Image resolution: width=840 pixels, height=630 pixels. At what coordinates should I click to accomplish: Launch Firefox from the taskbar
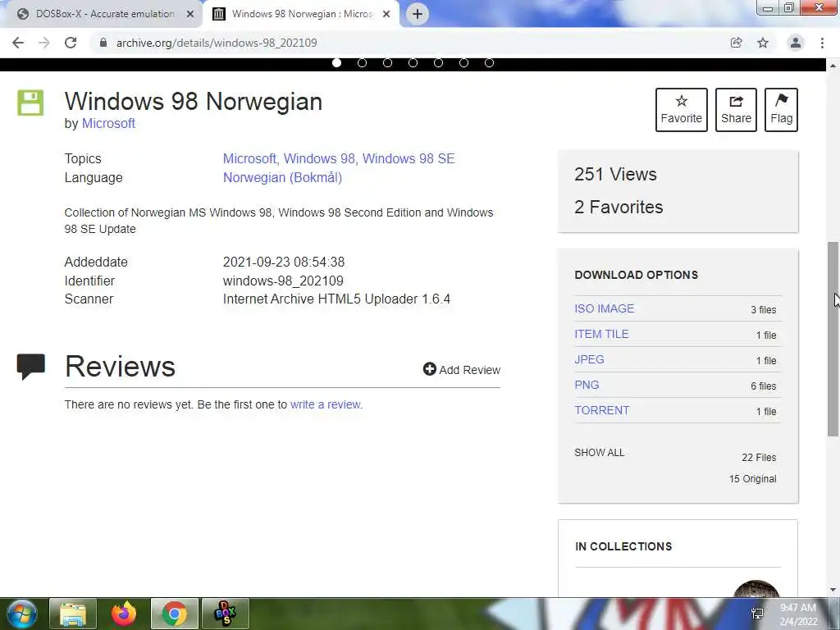coord(124,614)
